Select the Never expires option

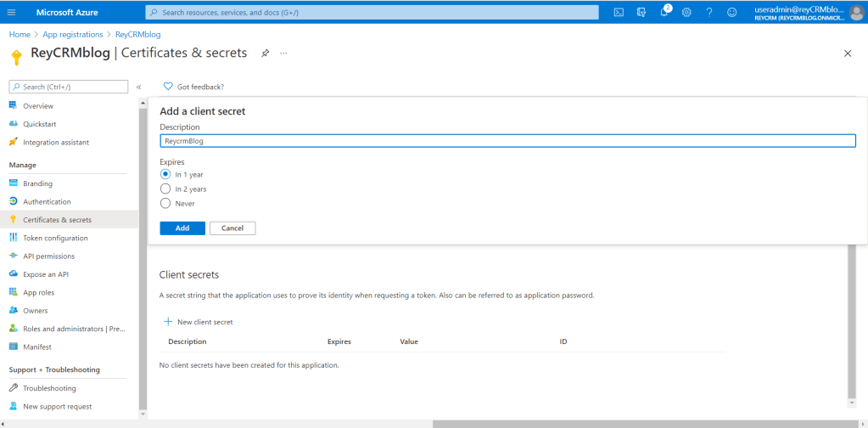tap(165, 203)
